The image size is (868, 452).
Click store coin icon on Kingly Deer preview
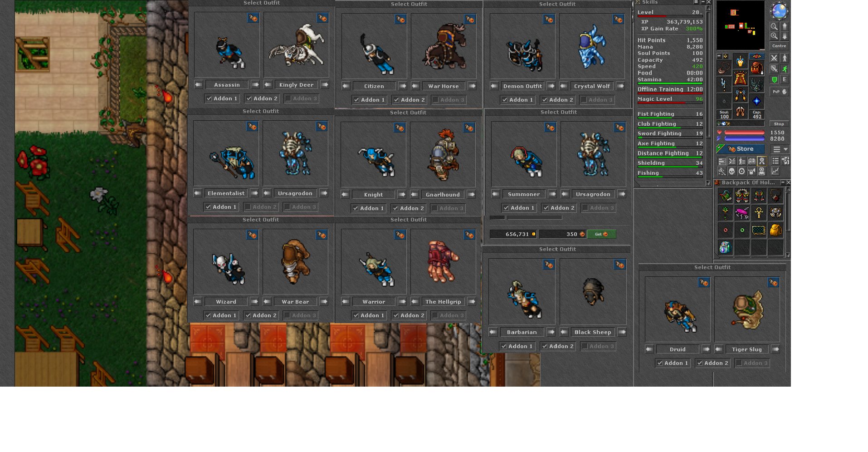322,18
